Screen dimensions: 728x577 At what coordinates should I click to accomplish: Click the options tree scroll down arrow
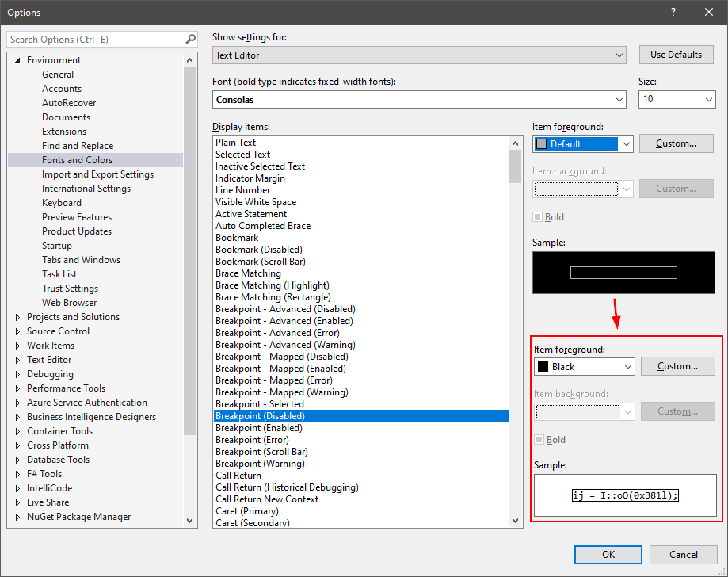coord(189,520)
